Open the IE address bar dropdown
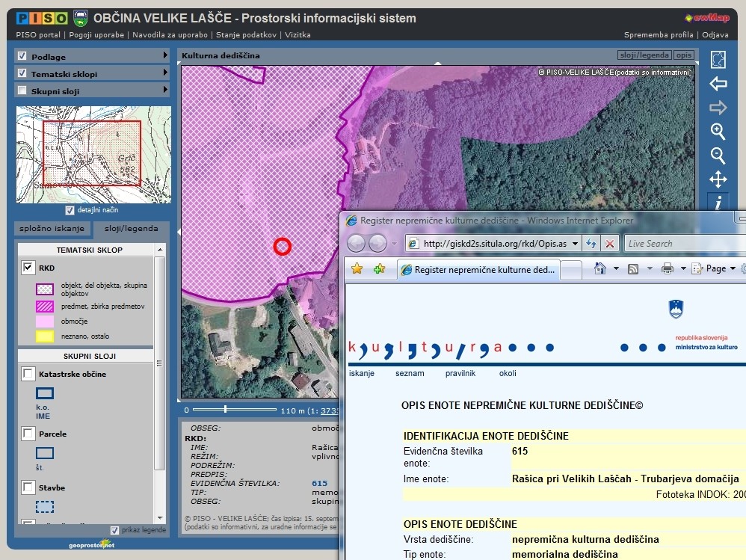 tap(574, 244)
